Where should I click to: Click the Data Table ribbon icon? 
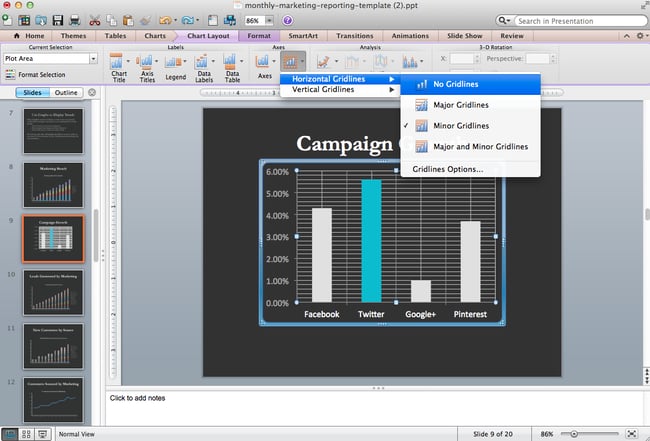pos(231,66)
